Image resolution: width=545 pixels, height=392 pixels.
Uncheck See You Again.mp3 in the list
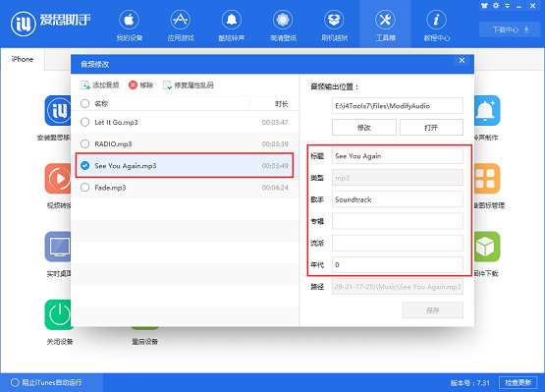coord(84,166)
